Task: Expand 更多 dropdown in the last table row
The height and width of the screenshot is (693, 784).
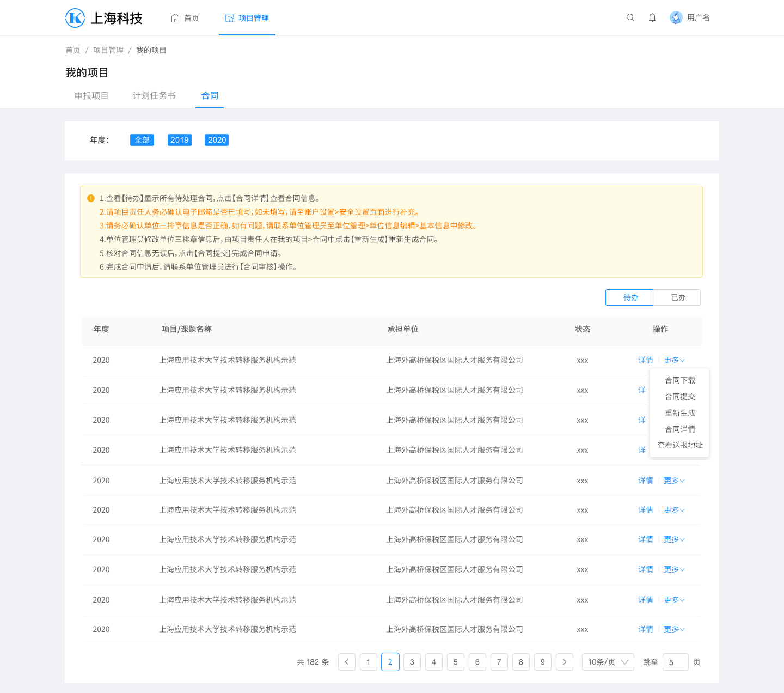Action: pyautogui.click(x=674, y=629)
